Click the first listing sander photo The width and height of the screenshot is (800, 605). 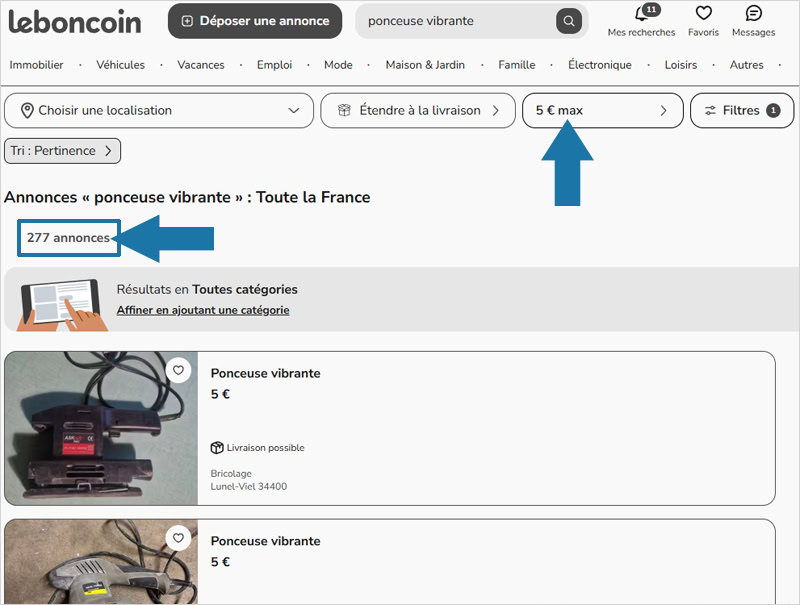101,428
